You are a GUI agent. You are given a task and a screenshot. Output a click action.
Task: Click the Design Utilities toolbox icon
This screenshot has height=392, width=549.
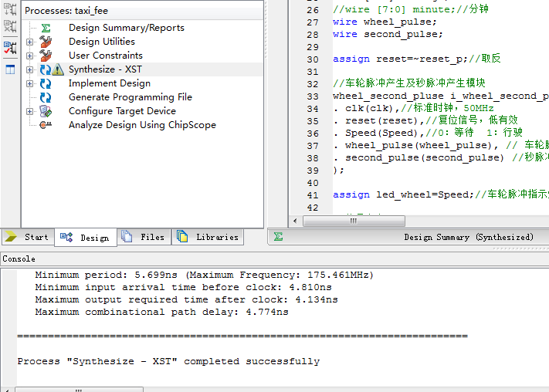[x=46, y=42]
